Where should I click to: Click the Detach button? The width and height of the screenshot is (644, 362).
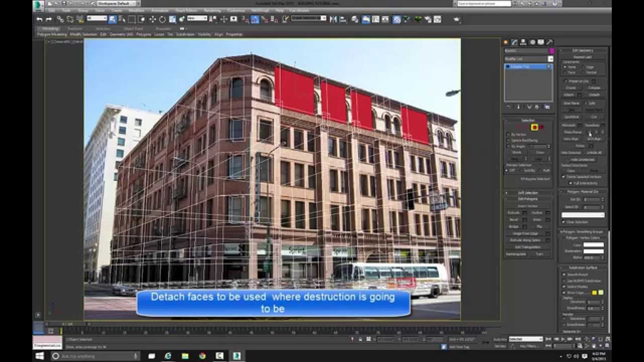tap(594, 95)
